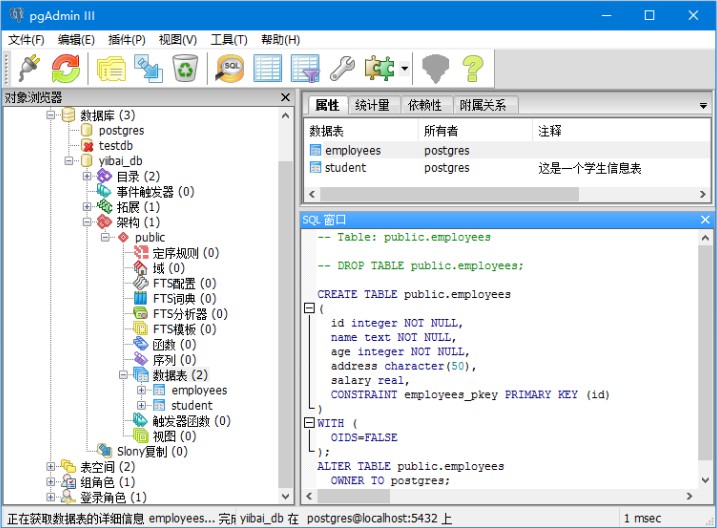The height and width of the screenshot is (528, 717).
Task: Open the 插件(P) menu
Action: tap(127, 40)
